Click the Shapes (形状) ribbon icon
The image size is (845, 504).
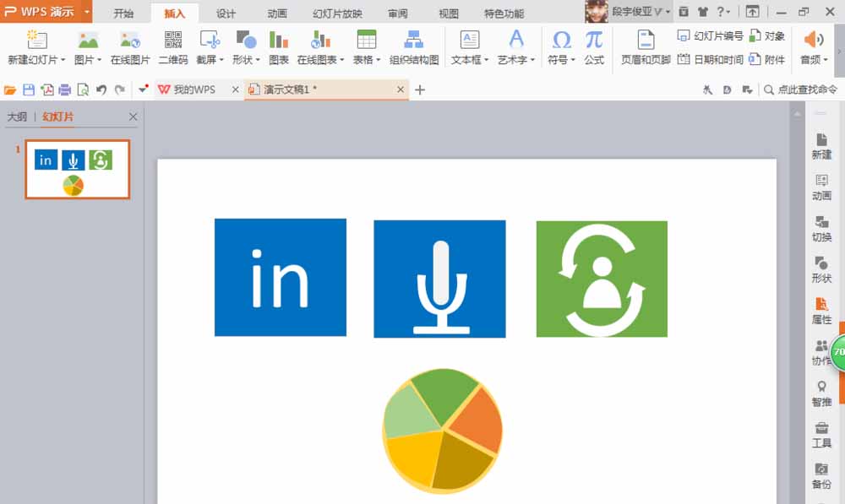[246, 40]
